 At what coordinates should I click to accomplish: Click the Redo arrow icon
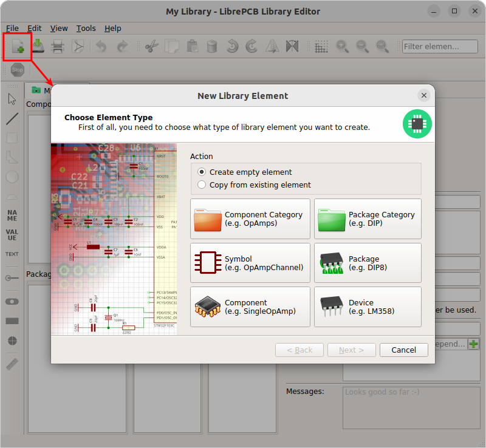pyautogui.click(x=122, y=47)
